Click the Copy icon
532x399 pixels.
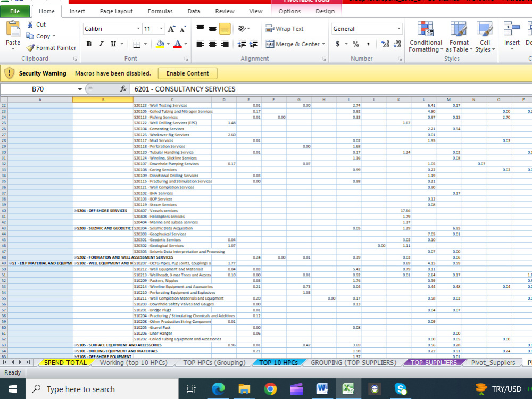coord(30,36)
